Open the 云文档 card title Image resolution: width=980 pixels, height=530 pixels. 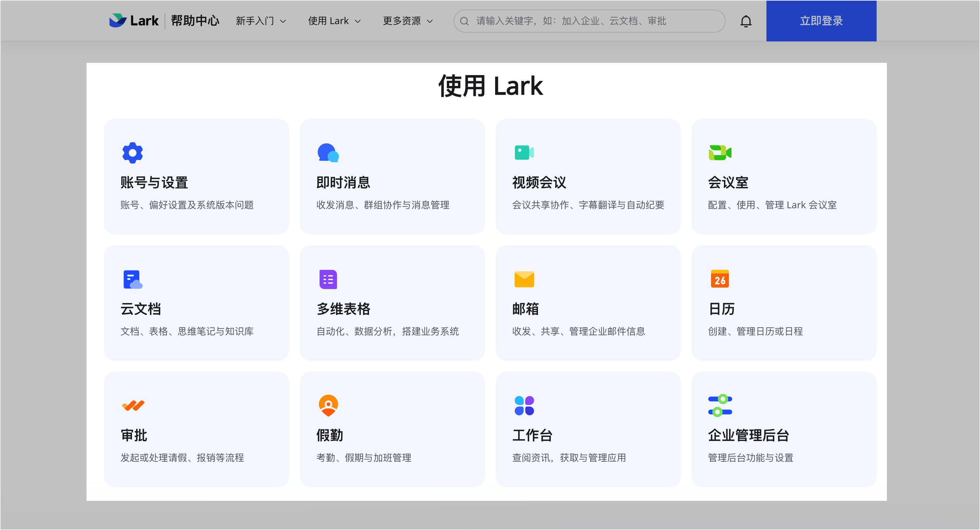click(x=140, y=309)
